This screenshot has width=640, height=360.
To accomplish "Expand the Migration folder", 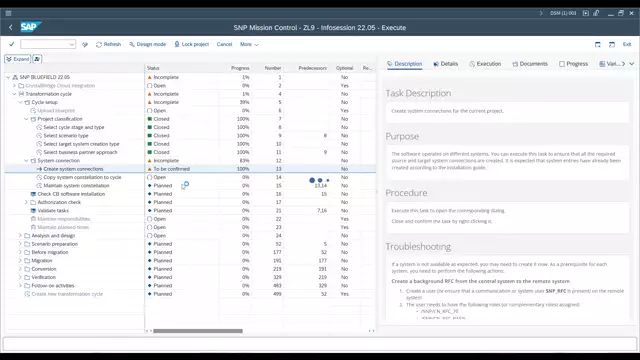I will tap(20, 260).
